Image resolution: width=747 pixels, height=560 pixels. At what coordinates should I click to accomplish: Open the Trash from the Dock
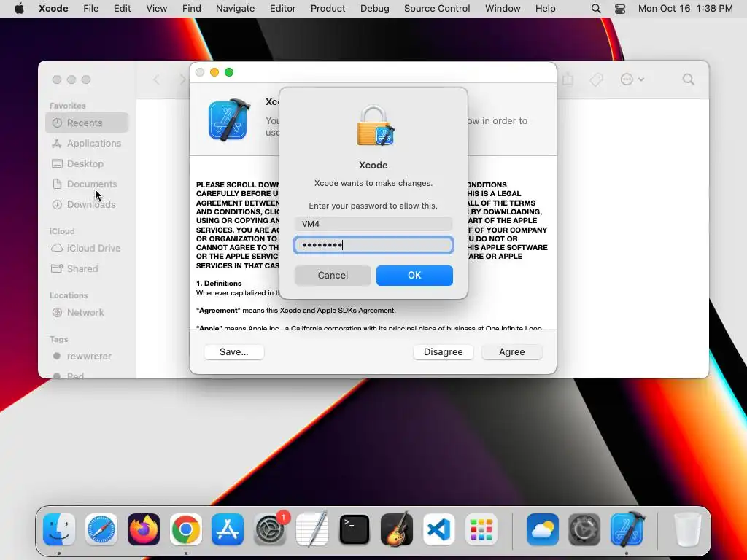click(688, 529)
